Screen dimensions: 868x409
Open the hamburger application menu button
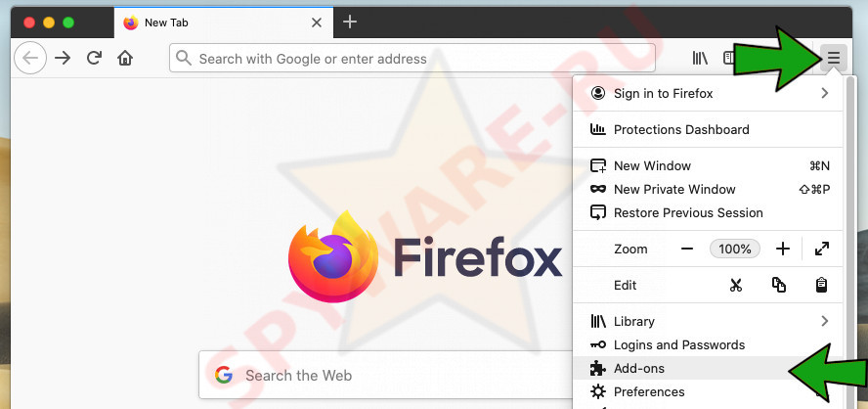(834, 58)
